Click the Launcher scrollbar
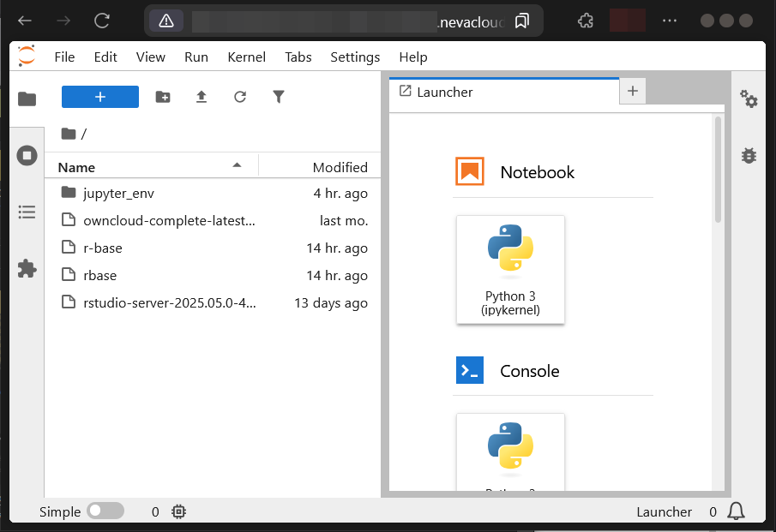The width and height of the screenshot is (776, 532). (718, 170)
